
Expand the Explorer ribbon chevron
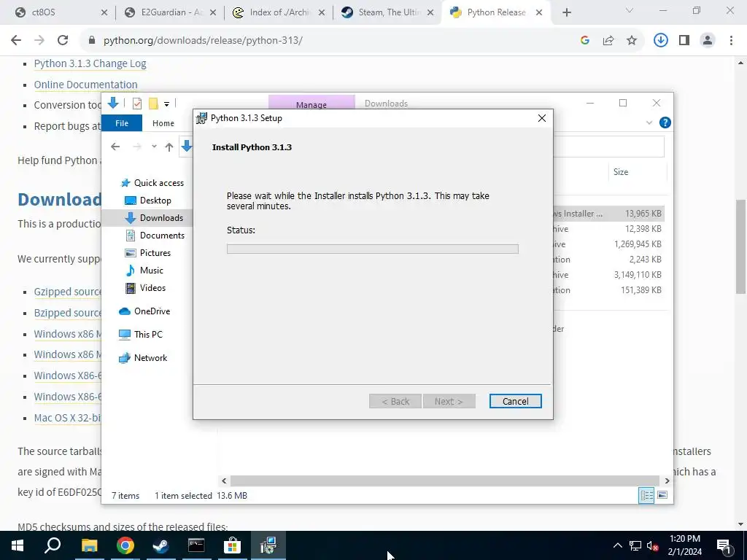(649, 122)
